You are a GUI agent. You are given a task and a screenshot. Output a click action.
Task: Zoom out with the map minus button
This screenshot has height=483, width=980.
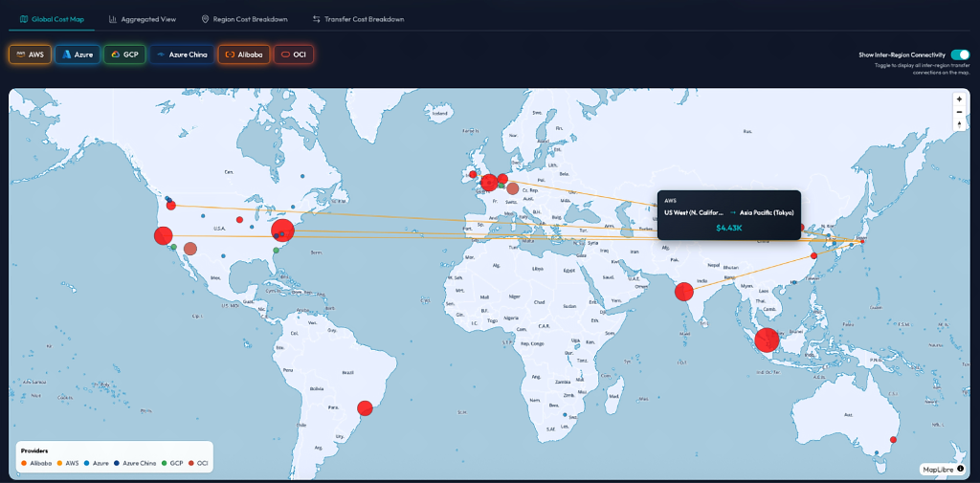[959, 112]
